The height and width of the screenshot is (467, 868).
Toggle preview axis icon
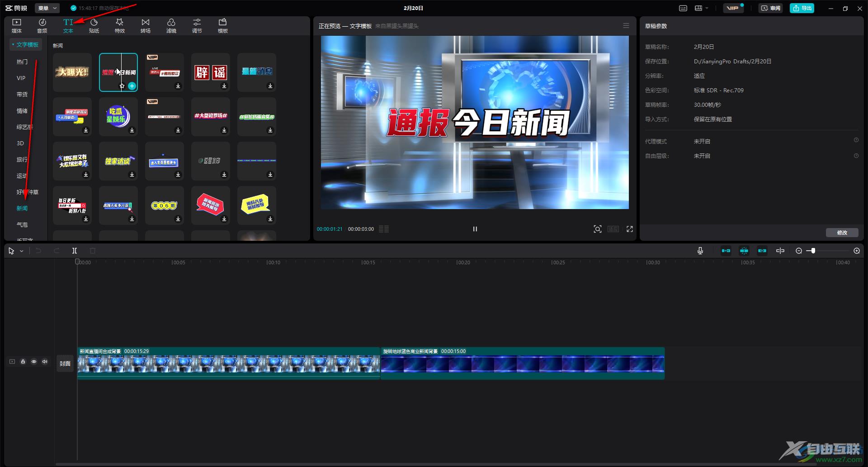pyautogui.click(x=780, y=251)
